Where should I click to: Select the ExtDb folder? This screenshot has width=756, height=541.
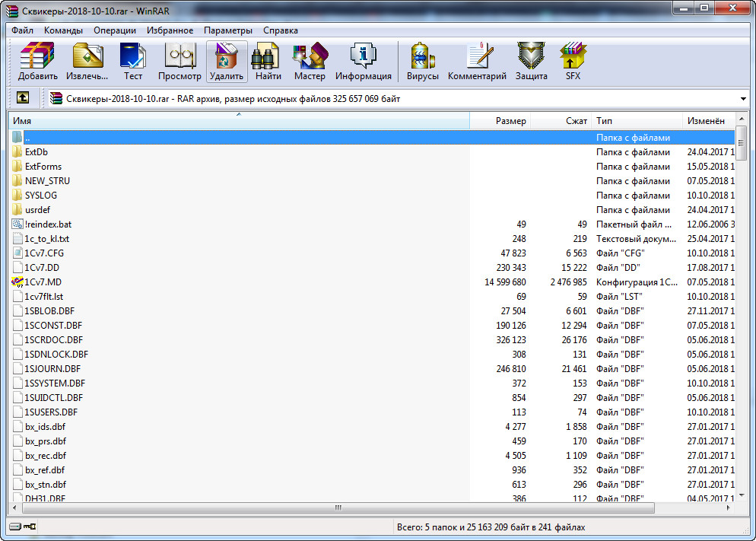click(x=37, y=152)
